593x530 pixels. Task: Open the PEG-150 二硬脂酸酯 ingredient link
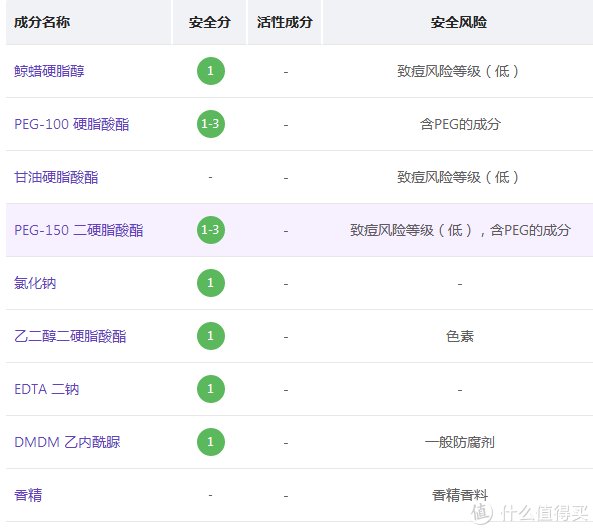tap(79, 230)
